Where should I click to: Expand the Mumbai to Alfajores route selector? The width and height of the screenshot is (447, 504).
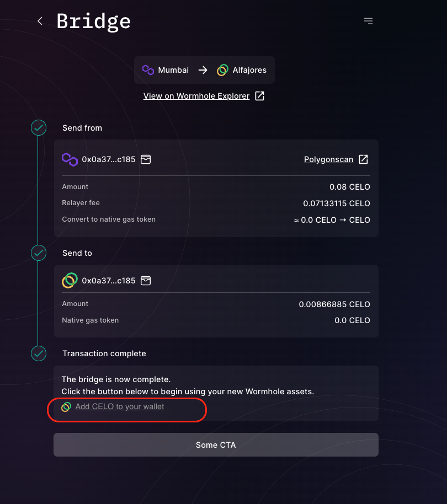[204, 70]
